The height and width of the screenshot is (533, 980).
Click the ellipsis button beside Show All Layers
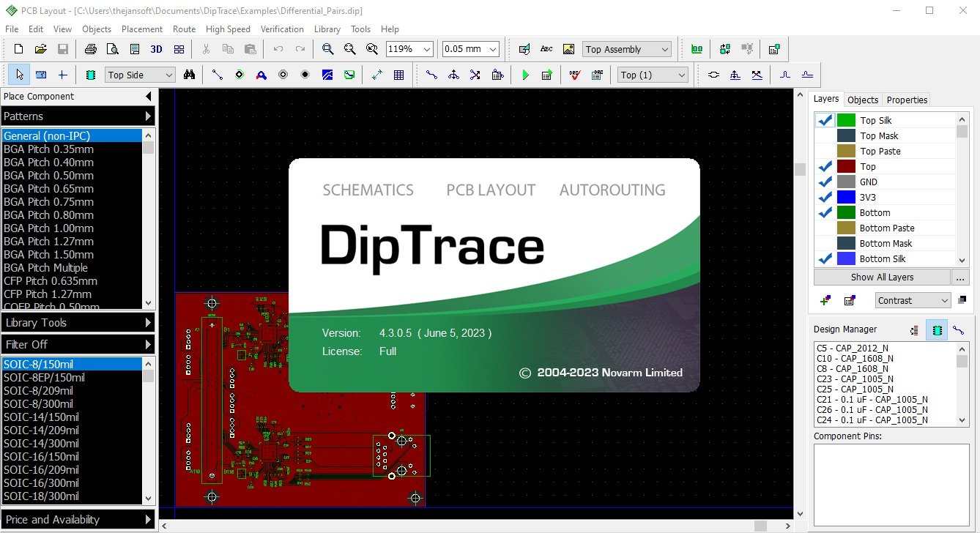point(960,277)
